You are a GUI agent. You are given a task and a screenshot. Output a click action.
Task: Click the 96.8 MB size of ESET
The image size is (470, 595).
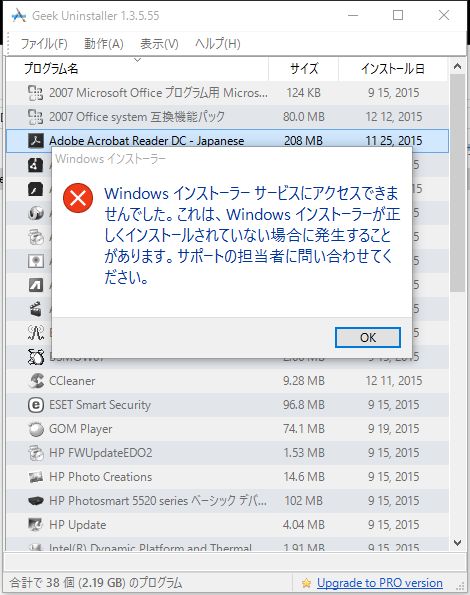[x=303, y=405]
